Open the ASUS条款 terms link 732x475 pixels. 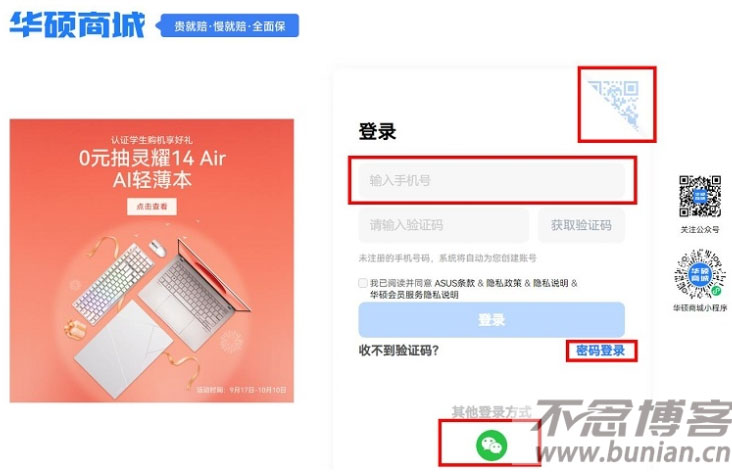pos(455,283)
